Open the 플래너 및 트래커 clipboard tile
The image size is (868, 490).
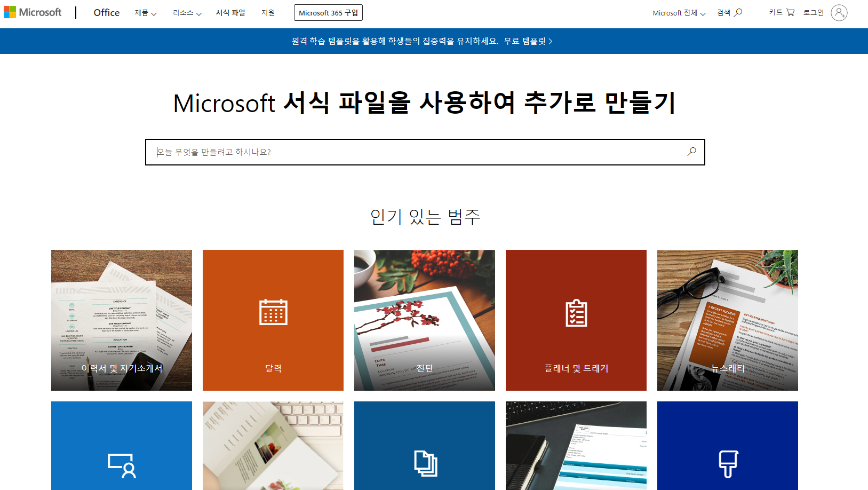(576, 320)
